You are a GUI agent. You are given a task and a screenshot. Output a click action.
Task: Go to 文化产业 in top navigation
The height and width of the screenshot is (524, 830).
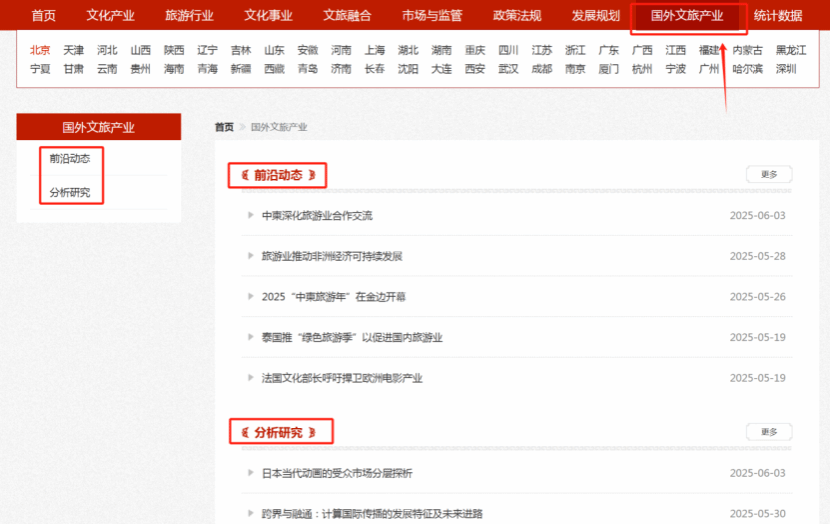(x=110, y=15)
